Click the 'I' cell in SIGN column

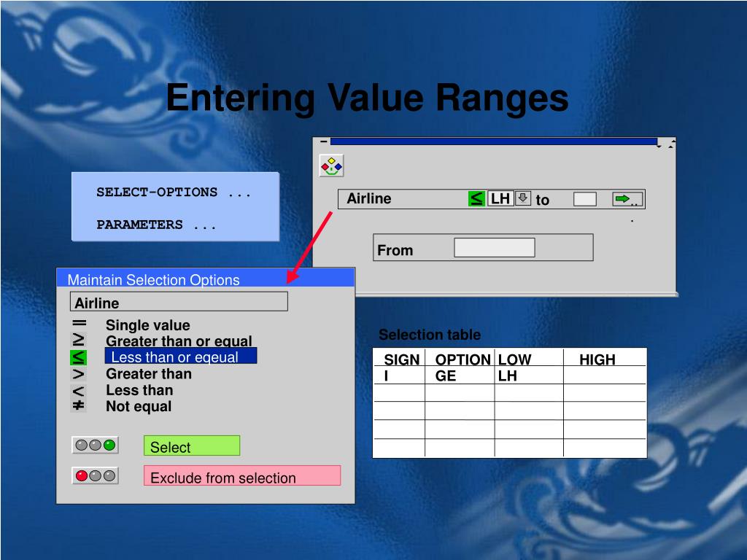tap(387, 376)
